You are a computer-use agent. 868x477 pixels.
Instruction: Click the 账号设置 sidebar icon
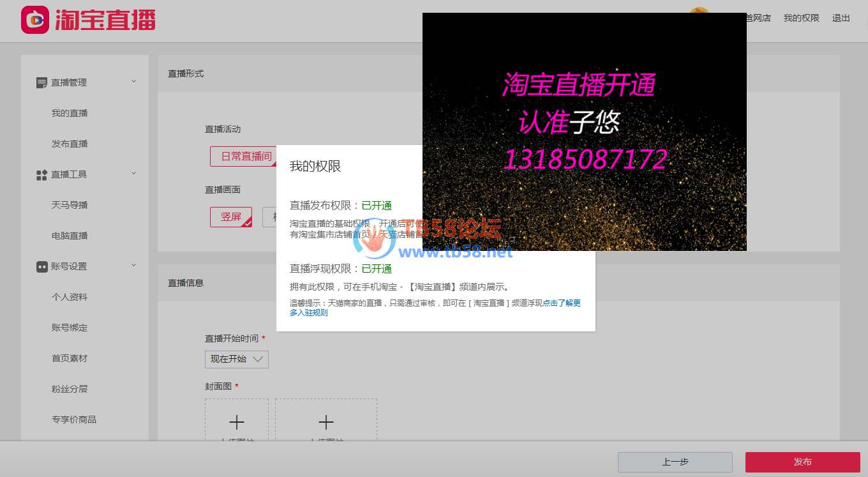42,267
